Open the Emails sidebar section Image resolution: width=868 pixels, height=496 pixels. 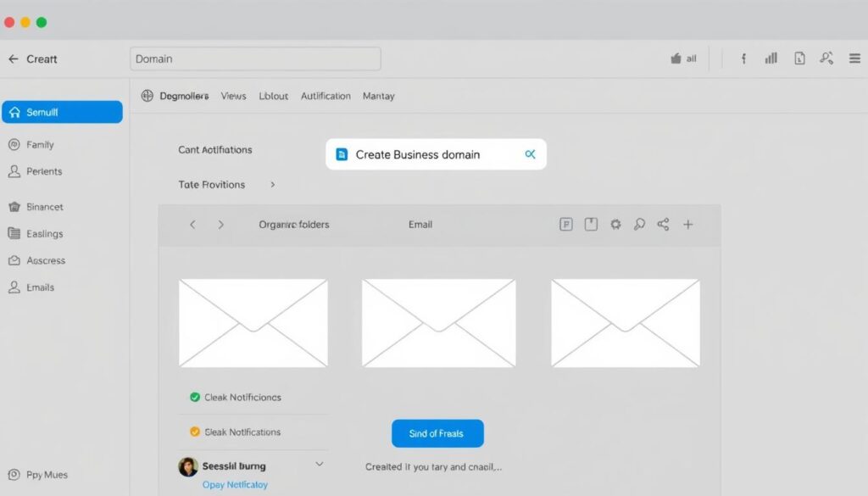coord(39,287)
